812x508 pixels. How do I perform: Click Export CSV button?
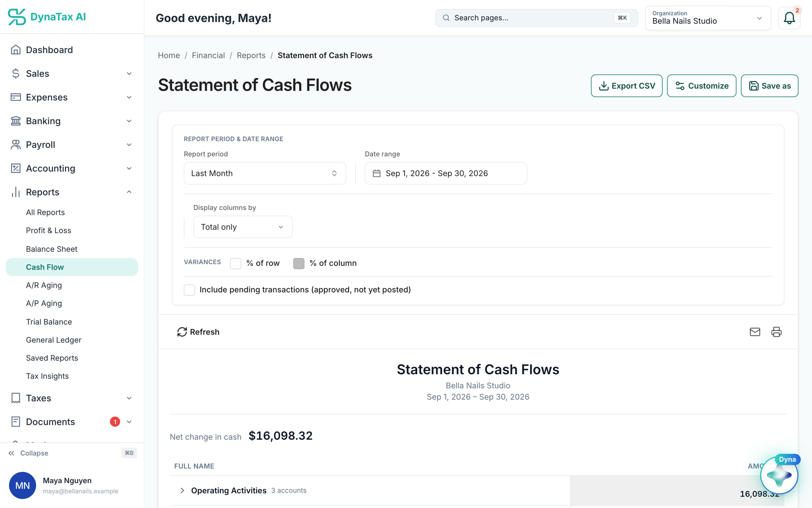tap(626, 86)
